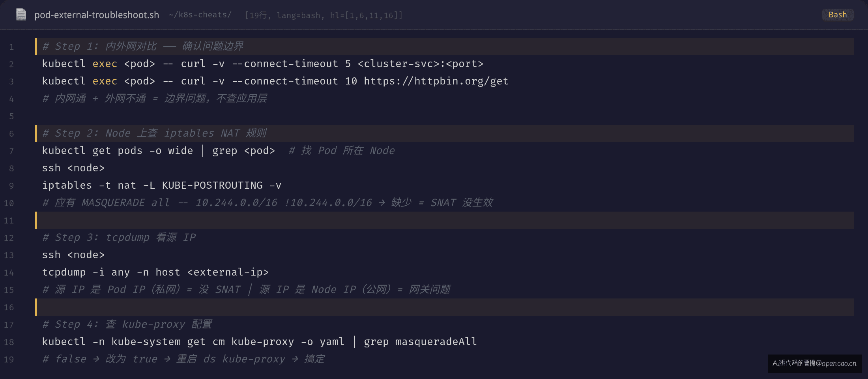Click the ssh <node> command on line 8
The image size is (868, 379).
click(x=73, y=168)
